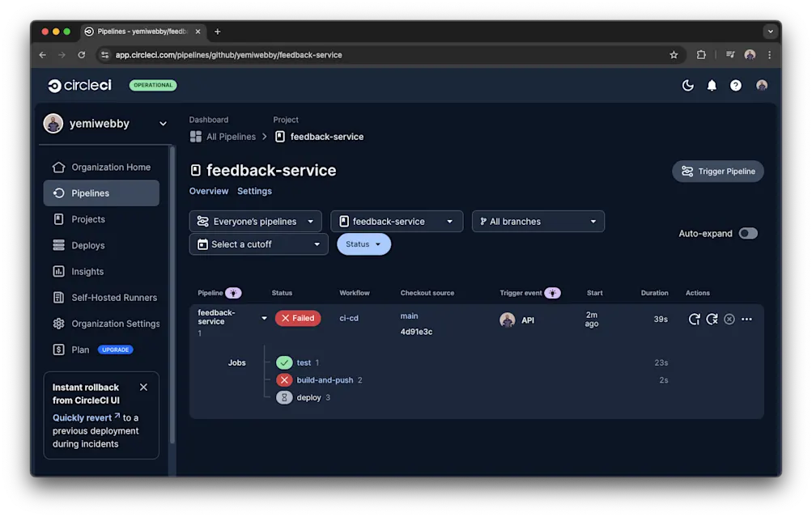Toggle dark mode with the moon icon
This screenshot has width=812, height=517.
pyautogui.click(x=687, y=85)
